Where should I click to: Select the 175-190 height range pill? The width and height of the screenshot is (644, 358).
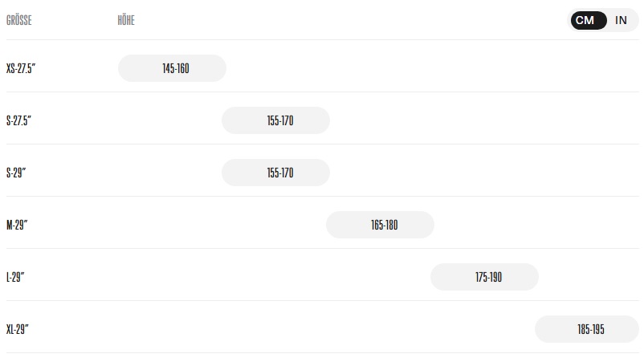click(x=484, y=277)
